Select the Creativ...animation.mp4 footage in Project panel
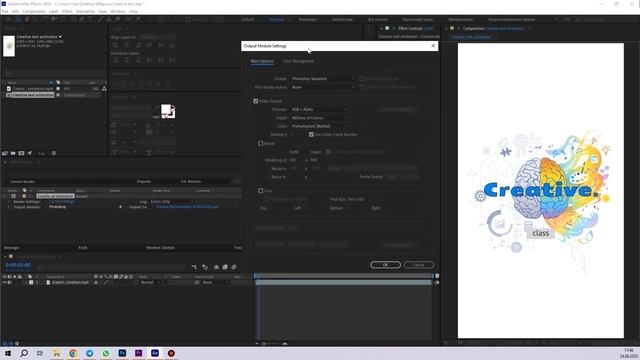The width and height of the screenshot is (640, 360). tap(32, 89)
